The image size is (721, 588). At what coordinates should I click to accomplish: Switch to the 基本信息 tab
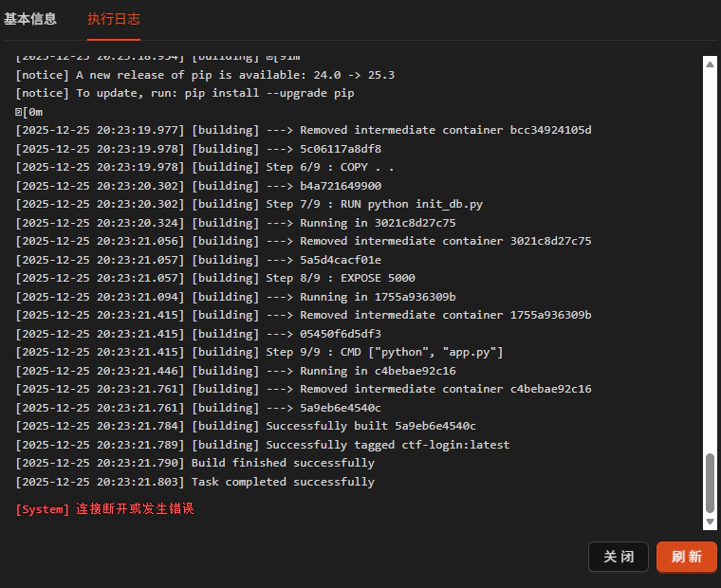point(30,19)
